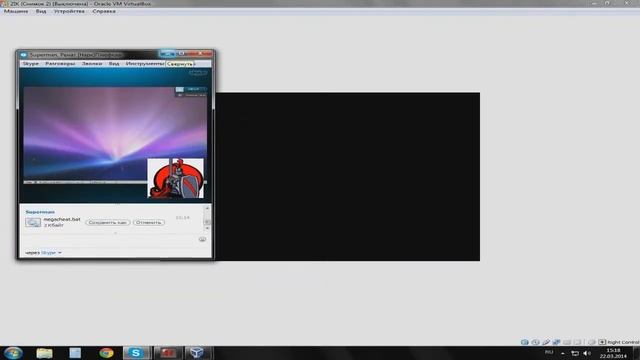Show hidden tray icons arrow
Image resolution: width=640 pixels, height=360 pixels.
coord(563,353)
